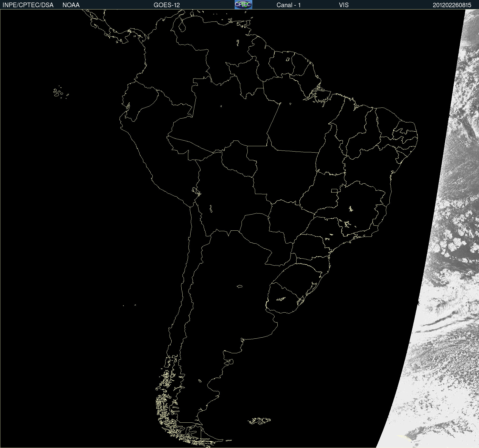Click the Canal - 1 label
This screenshot has width=479, height=448.
coord(288,5)
